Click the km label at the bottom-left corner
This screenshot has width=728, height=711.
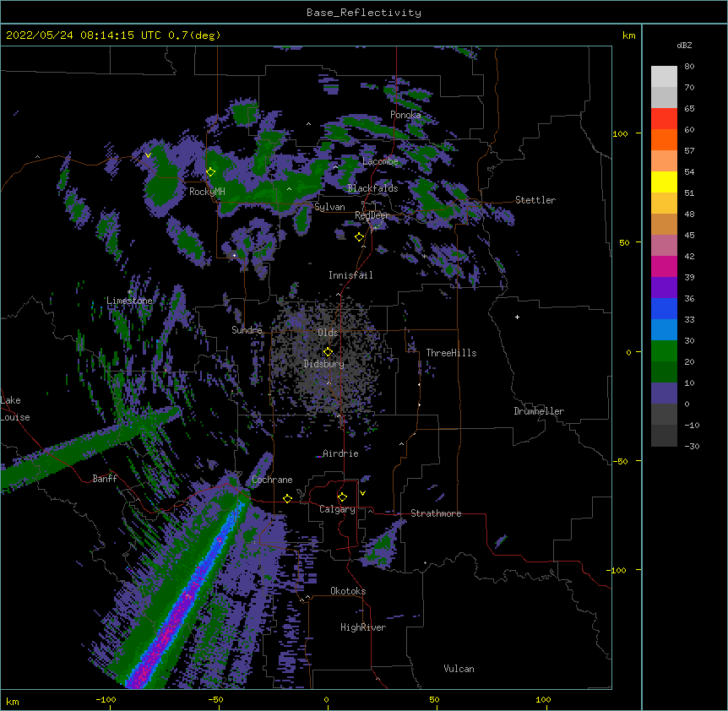[x=13, y=701]
